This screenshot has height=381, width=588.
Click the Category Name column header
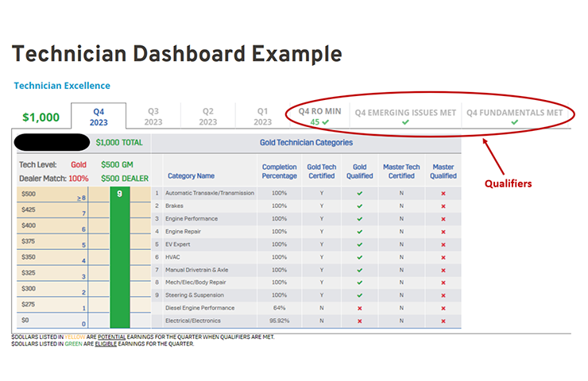[x=191, y=176]
